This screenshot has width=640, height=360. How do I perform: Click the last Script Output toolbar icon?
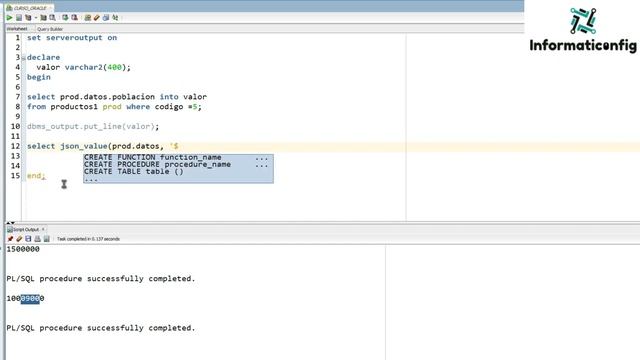tap(47, 239)
